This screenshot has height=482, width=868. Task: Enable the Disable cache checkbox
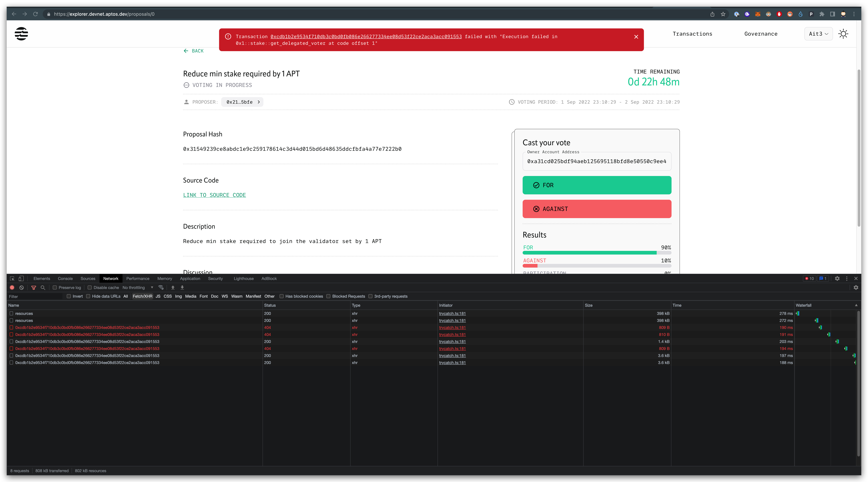tap(89, 287)
